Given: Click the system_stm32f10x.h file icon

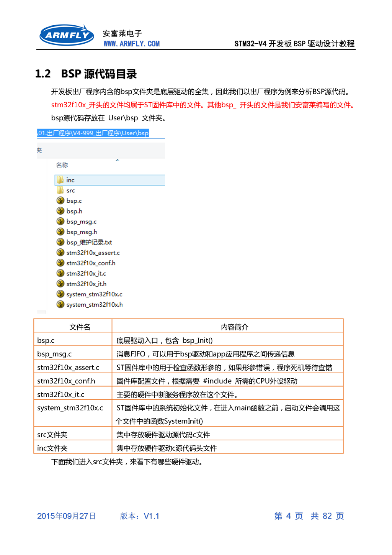Looking at the screenshot, I should pos(60,304).
